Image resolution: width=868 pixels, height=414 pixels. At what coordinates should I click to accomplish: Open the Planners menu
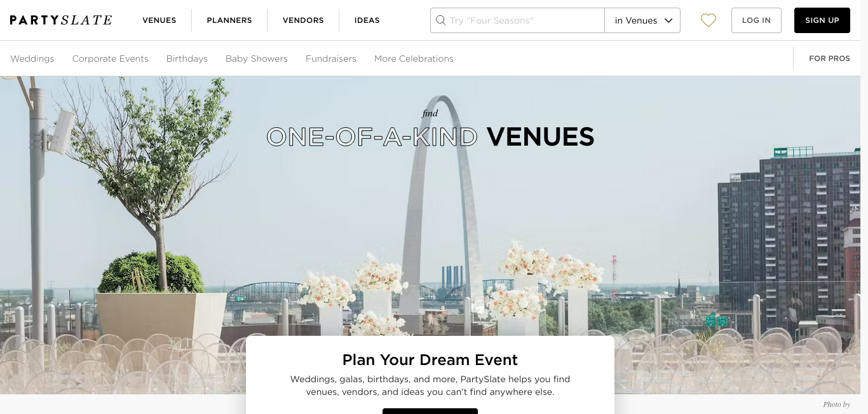[x=229, y=20]
